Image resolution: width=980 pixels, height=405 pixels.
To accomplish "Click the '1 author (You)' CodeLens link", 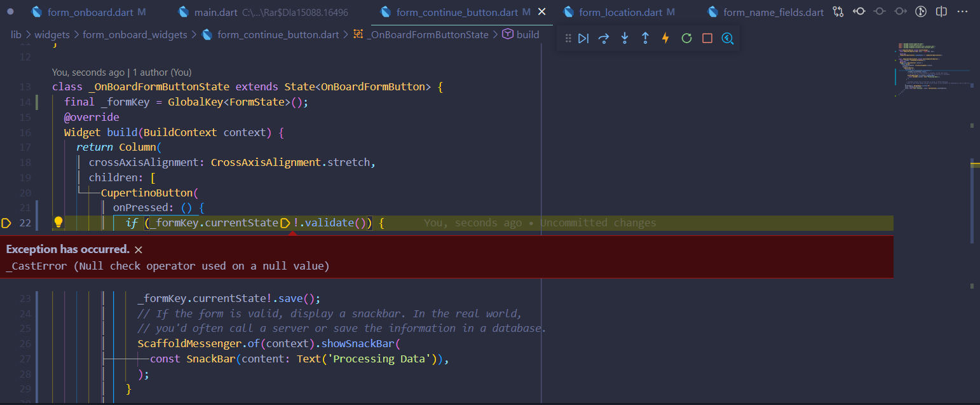I will [x=162, y=72].
